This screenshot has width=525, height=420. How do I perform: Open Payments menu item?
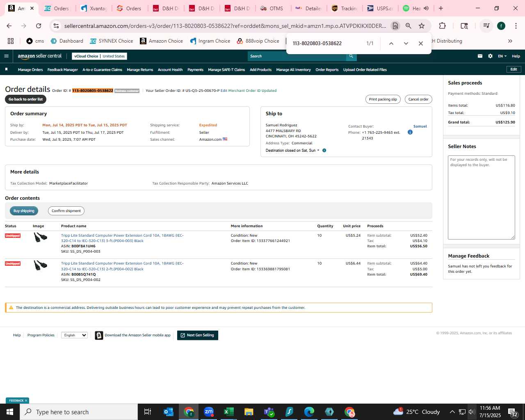point(196,70)
